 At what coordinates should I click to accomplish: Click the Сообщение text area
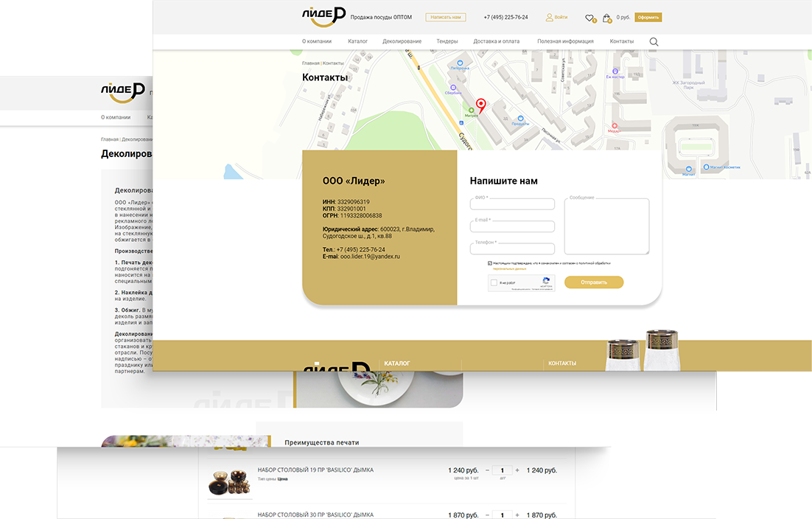[x=606, y=226]
